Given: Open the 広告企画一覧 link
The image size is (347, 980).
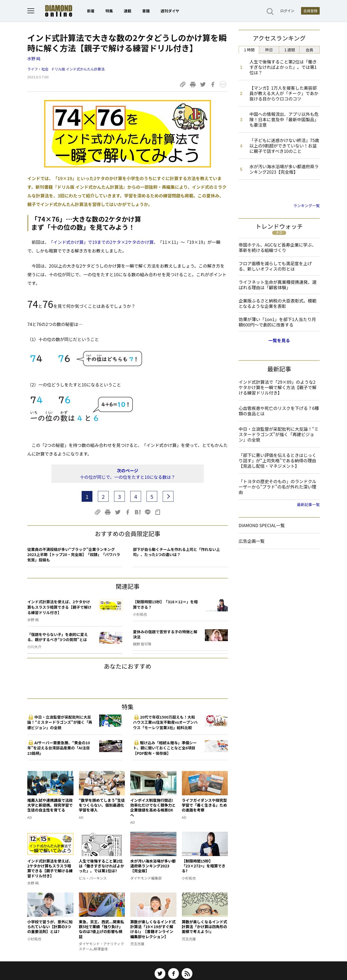Looking at the screenshot, I should point(251,541).
